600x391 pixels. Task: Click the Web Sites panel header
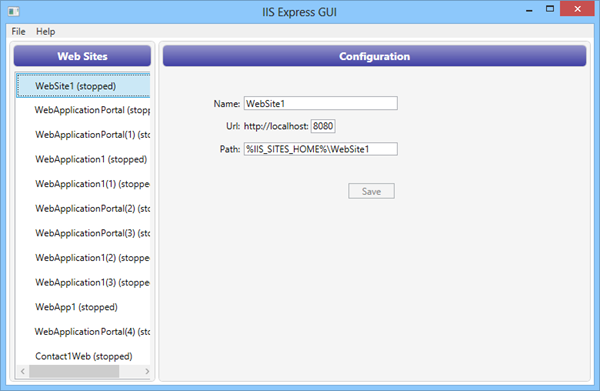pos(82,56)
